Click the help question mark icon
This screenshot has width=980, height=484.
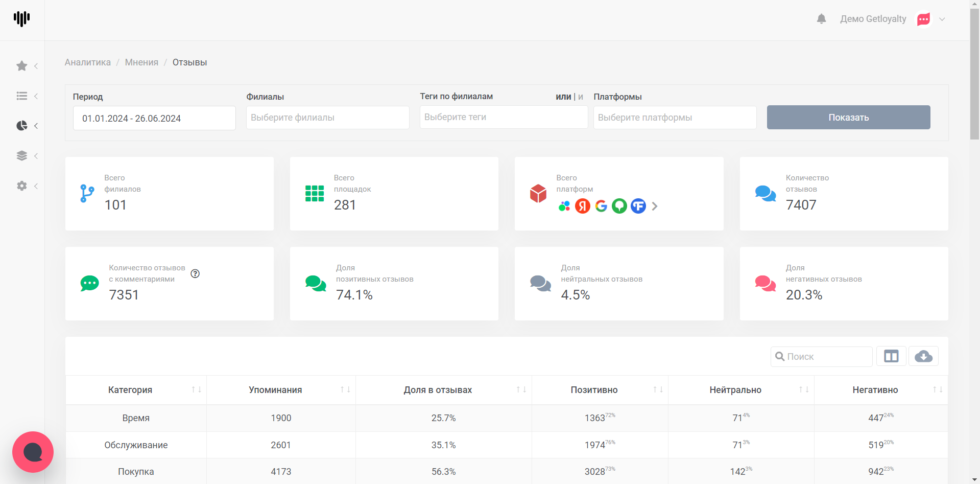click(x=195, y=273)
